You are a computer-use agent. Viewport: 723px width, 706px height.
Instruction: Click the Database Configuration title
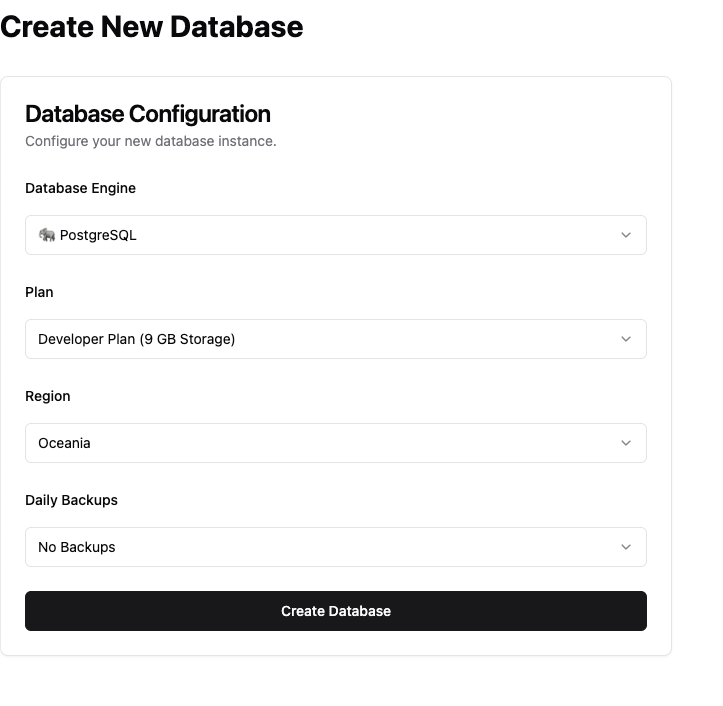click(x=148, y=114)
